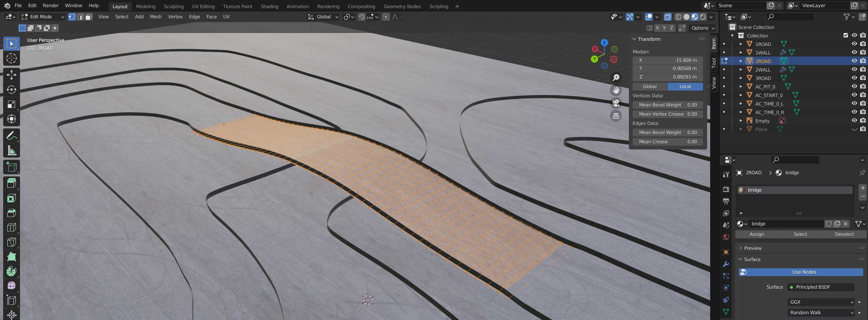Toggle visibility of 3ROAD object
868x320 pixels.
854,78
